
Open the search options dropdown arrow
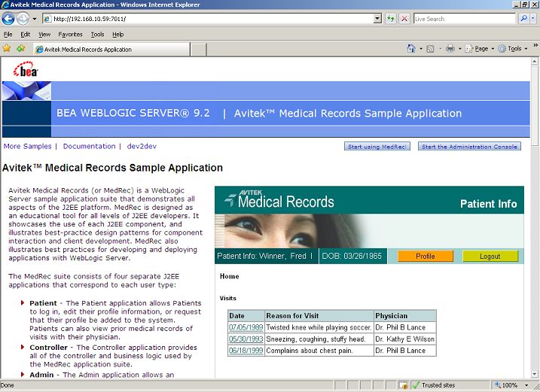533,19
